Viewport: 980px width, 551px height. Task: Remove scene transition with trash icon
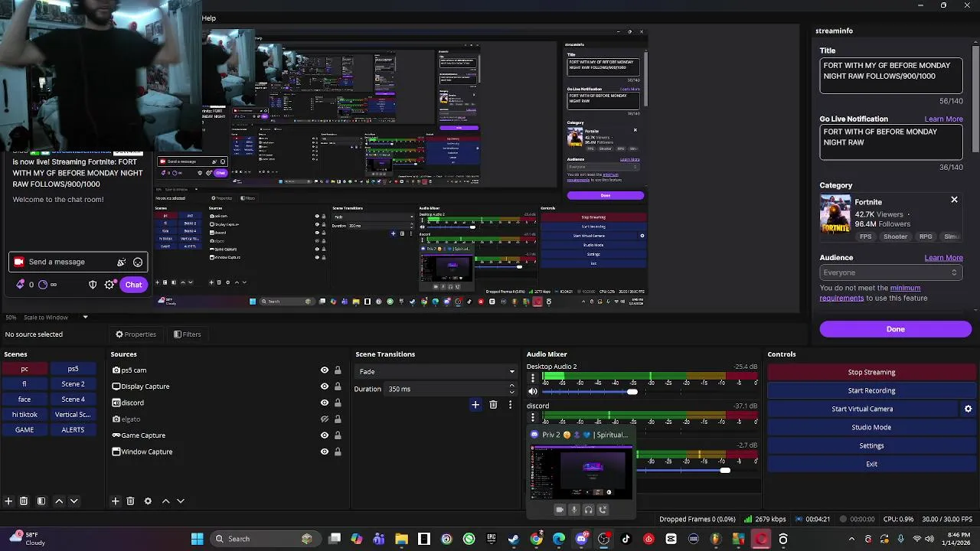pyautogui.click(x=493, y=405)
